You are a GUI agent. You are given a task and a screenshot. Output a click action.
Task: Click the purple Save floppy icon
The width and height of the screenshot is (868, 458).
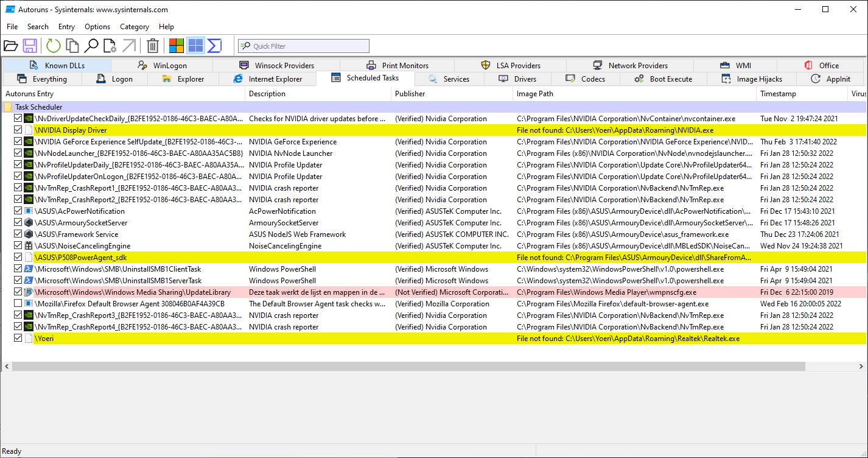pyautogui.click(x=30, y=46)
